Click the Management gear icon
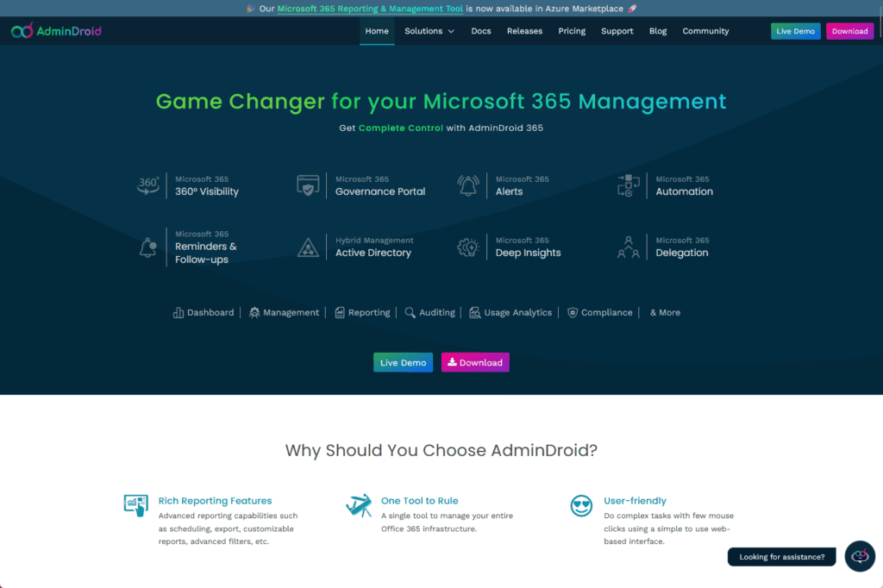The width and height of the screenshot is (883, 588). tap(254, 313)
